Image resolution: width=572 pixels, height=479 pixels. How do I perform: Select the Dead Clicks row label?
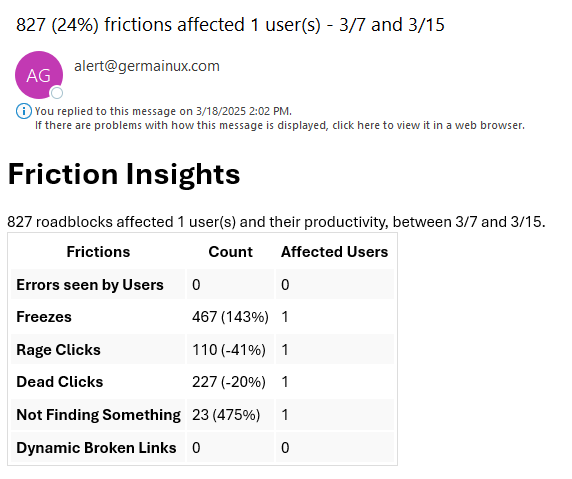tap(60, 382)
